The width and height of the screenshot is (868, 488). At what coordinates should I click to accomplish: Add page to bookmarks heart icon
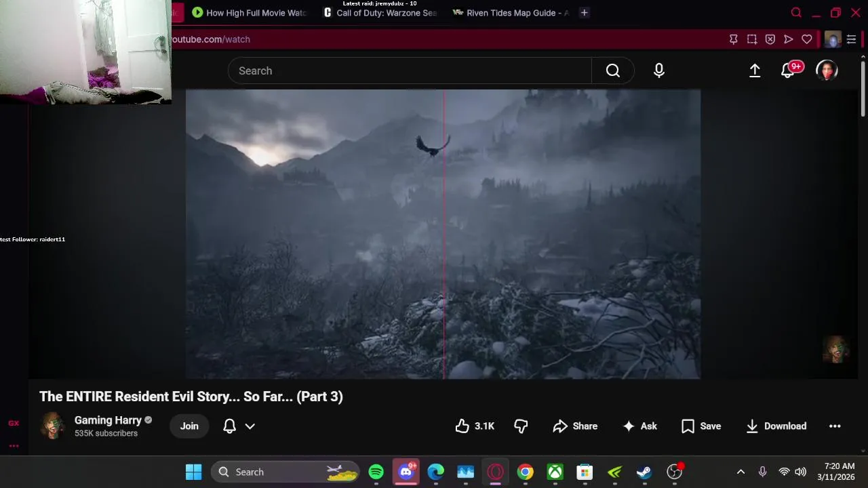[x=806, y=39]
